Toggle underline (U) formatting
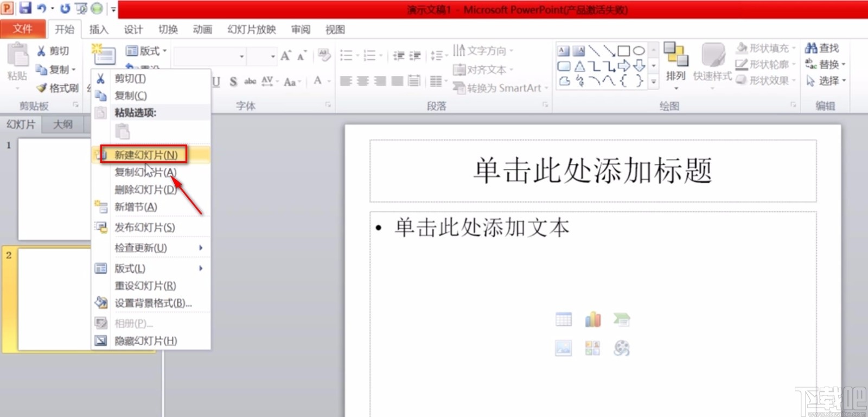The height and width of the screenshot is (417, 868). pyautogui.click(x=216, y=81)
